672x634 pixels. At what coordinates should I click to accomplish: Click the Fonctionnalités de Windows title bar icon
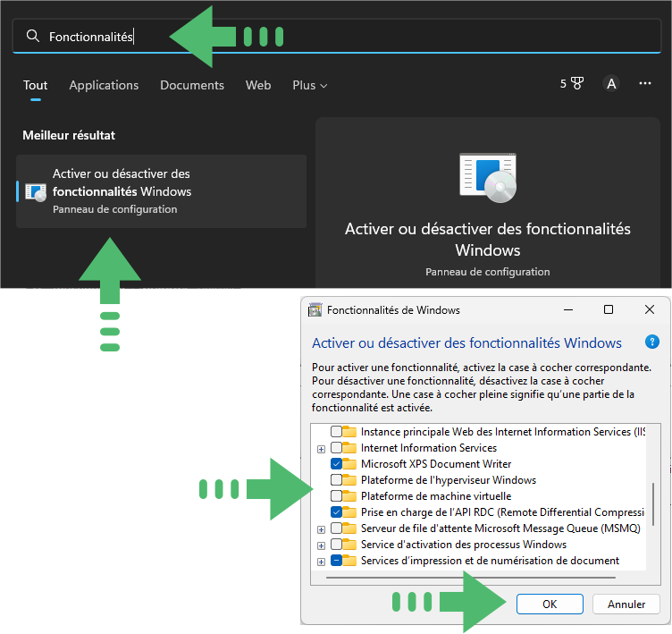coord(315,309)
